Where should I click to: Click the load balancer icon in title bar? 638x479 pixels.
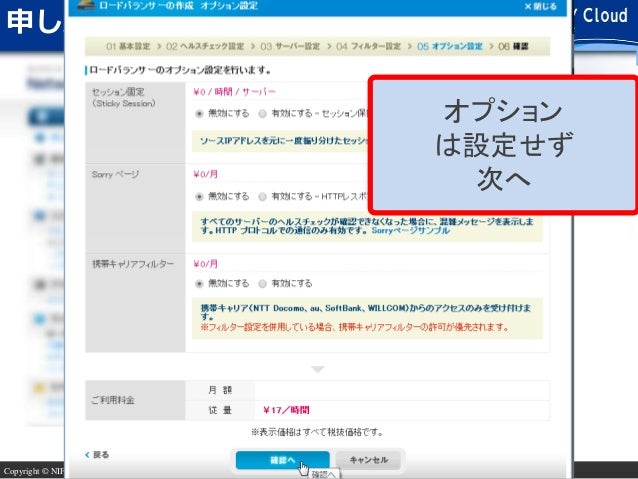(x=86, y=5)
